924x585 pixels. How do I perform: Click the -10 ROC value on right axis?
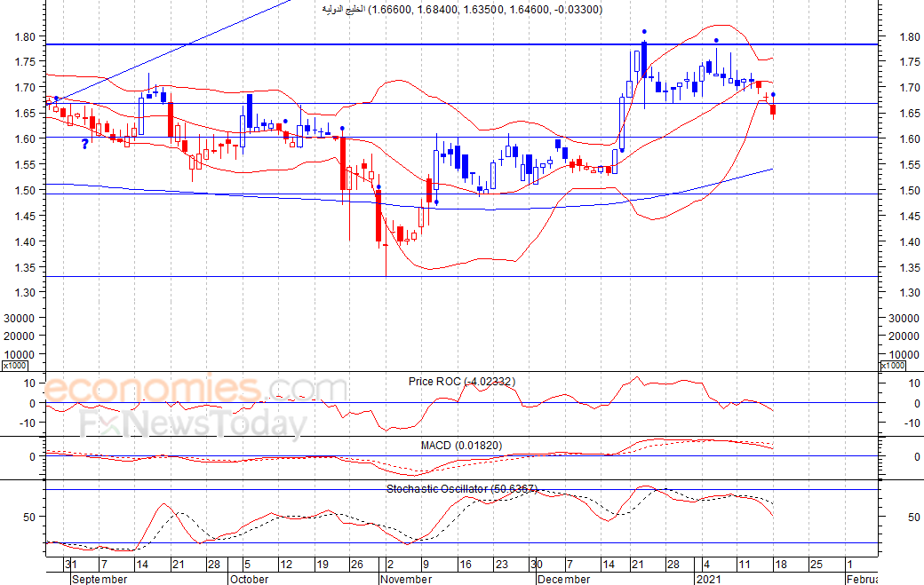tap(912, 423)
